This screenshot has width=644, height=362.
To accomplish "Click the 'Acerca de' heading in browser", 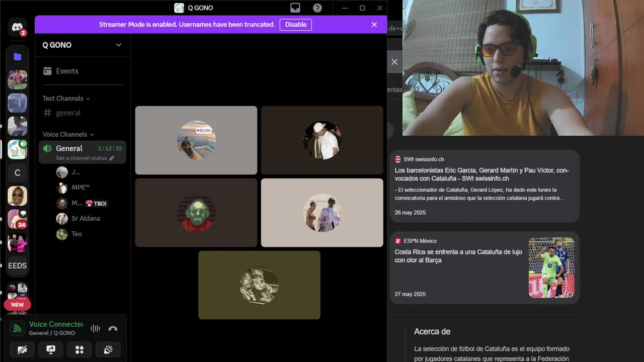I will pyautogui.click(x=432, y=332).
